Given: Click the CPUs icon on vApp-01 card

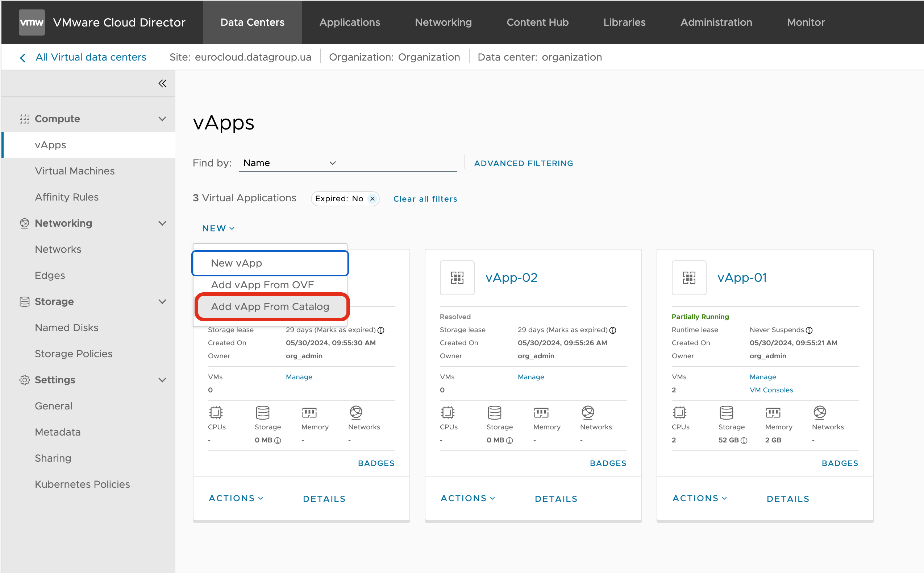Looking at the screenshot, I should coord(679,412).
